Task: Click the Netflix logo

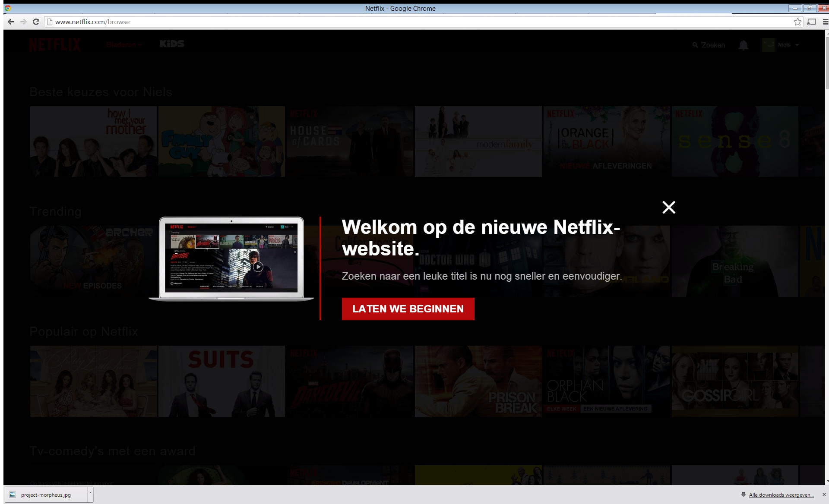Action: pyautogui.click(x=55, y=44)
